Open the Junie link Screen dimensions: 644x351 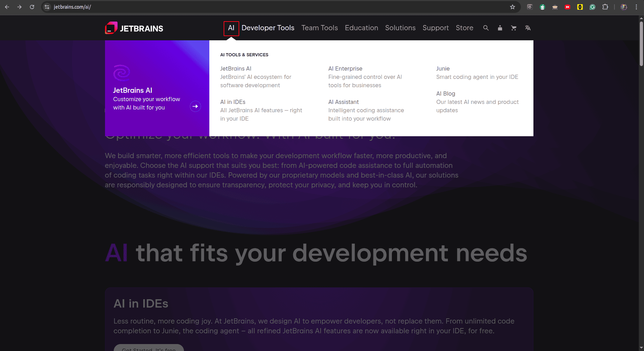[x=443, y=68]
